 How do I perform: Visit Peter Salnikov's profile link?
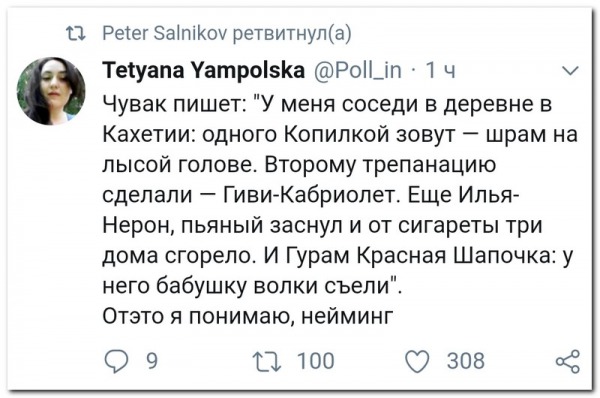165,33
